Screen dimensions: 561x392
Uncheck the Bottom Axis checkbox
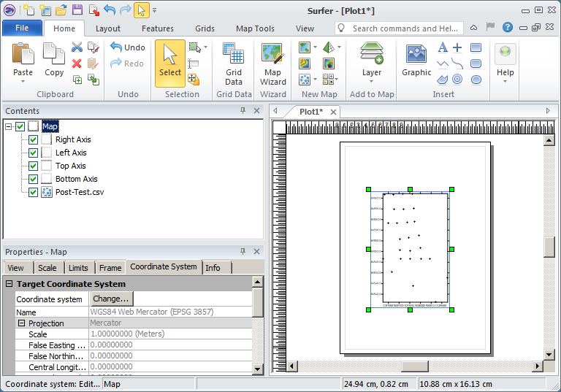tap(33, 179)
